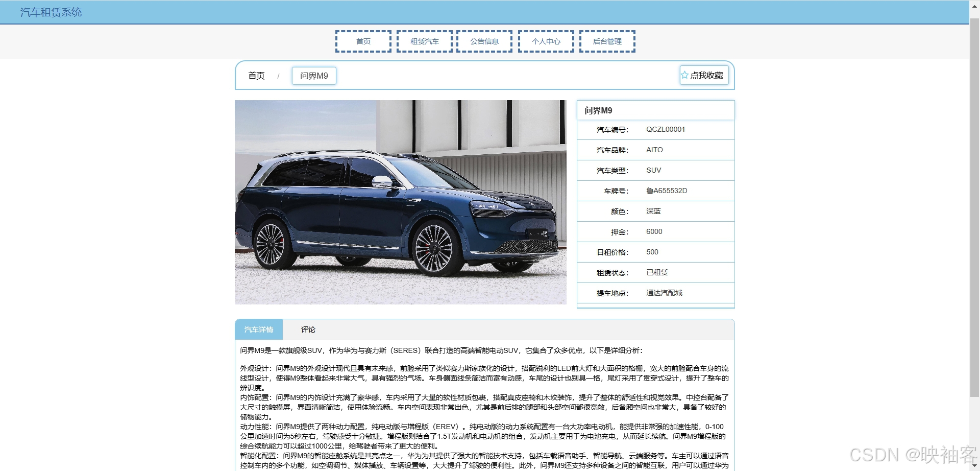Click the 问界M9 breadcrumb item
980x471 pixels.
coord(314,76)
